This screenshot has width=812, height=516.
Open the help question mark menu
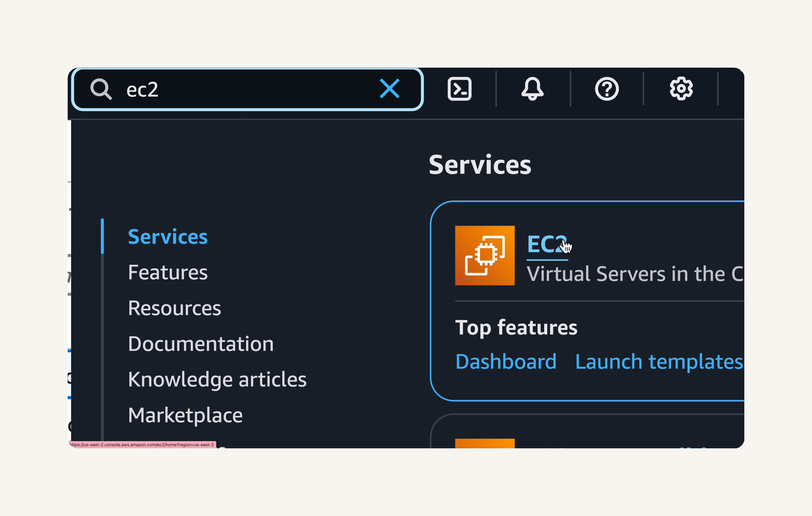coord(607,89)
